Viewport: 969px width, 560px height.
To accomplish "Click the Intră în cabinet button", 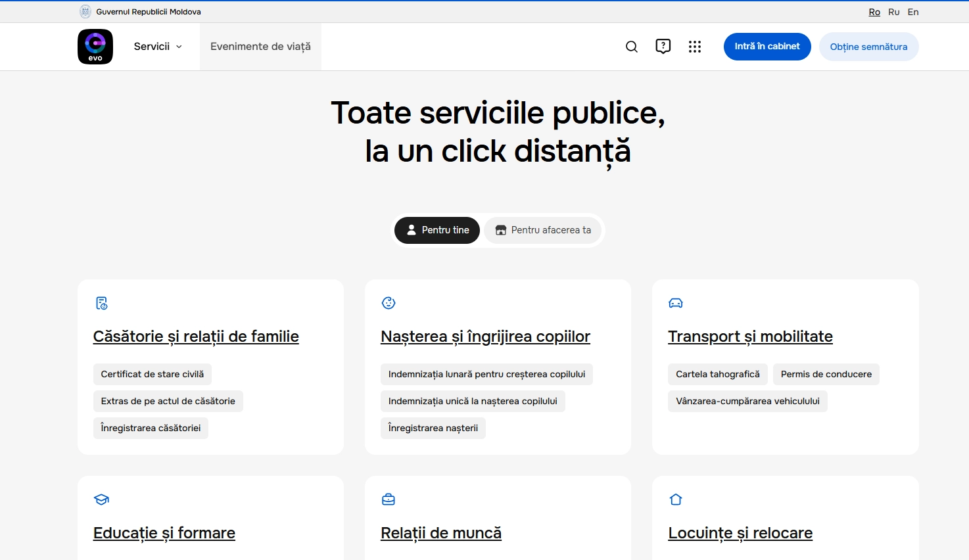I will coord(767,46).
